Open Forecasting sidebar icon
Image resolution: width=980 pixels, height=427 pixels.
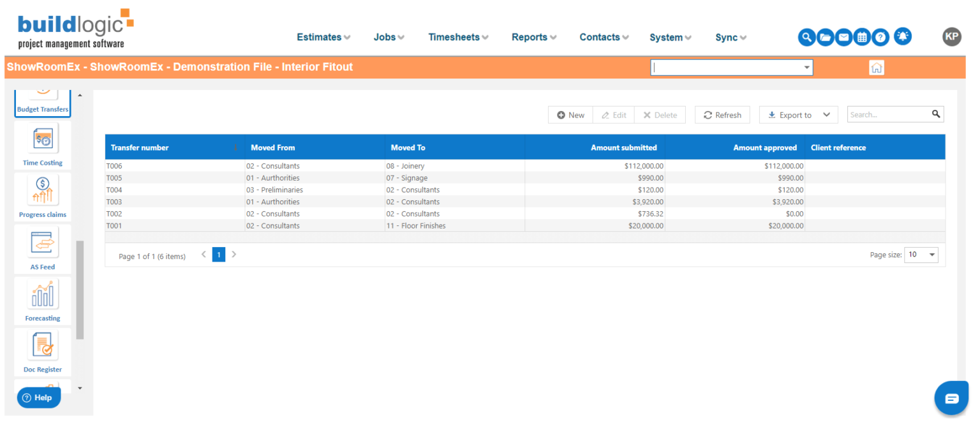point(43,301)
